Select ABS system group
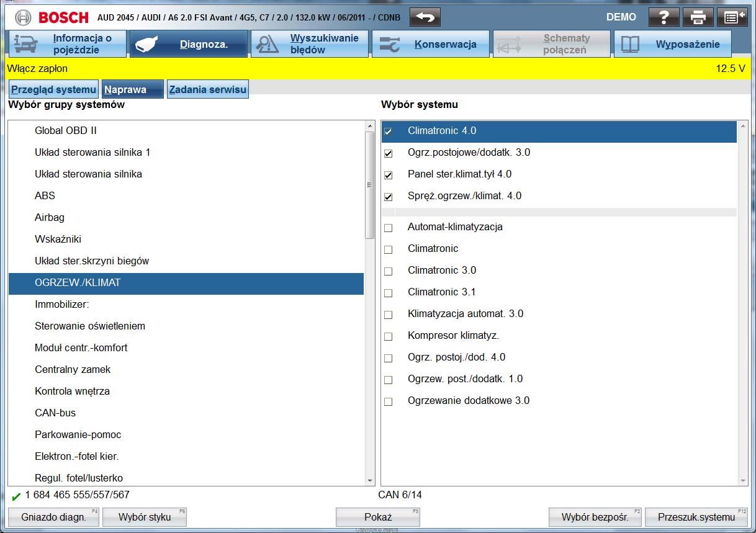Image resolution: width=756 pixels, height=533 pixels. pos(186,195)
